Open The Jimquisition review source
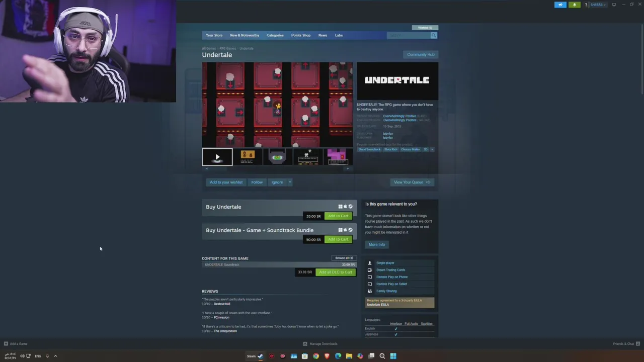Screen dimensions: 644x362 [x=225, y=331]
